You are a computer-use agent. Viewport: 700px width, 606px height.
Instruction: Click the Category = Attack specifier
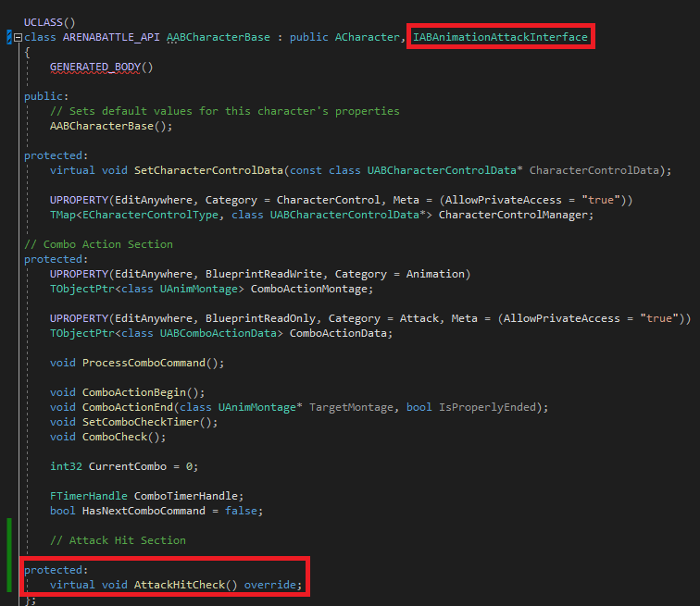(x=383, y=318)
